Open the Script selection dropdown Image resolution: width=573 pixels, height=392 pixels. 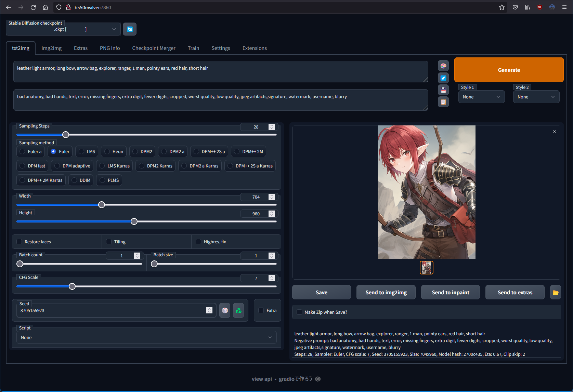[x=147, y=337]
